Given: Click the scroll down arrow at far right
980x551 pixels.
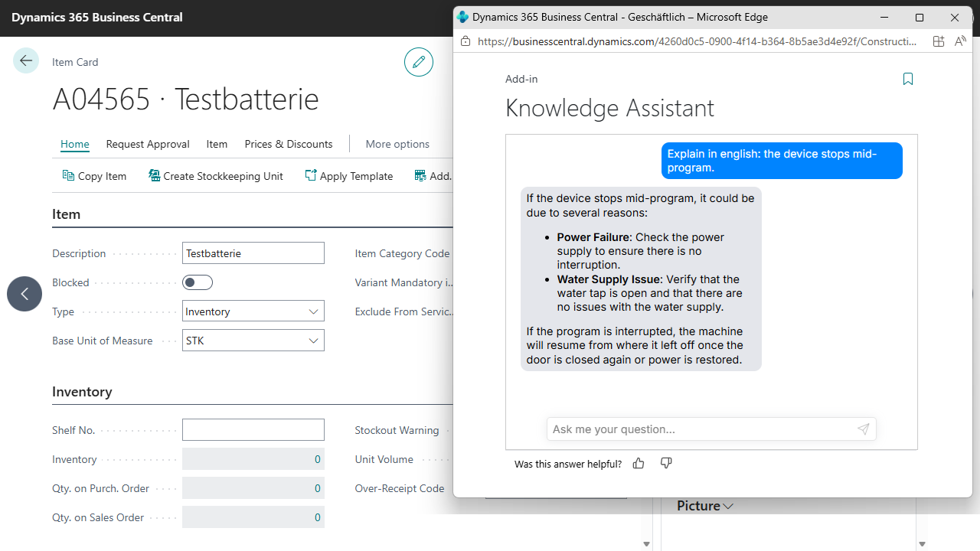Looking at the screenshot, I should click(922, 544).
